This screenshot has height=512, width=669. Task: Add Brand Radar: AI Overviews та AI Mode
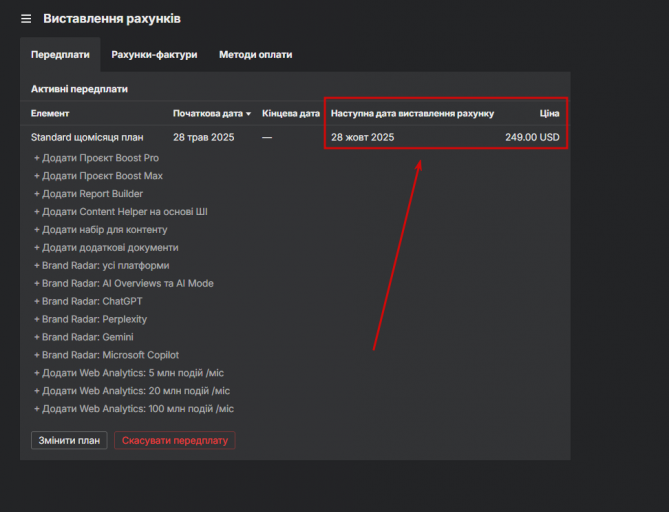[124, 283]
